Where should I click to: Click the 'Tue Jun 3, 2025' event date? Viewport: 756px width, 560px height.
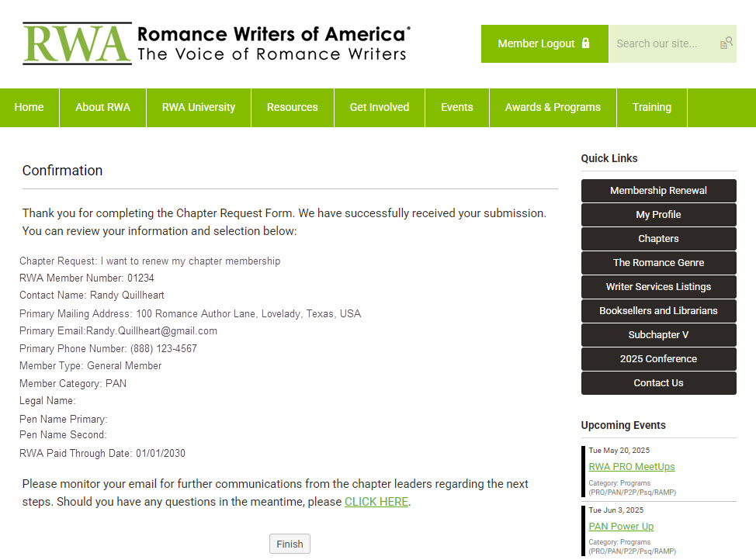[x=616, y=510]
